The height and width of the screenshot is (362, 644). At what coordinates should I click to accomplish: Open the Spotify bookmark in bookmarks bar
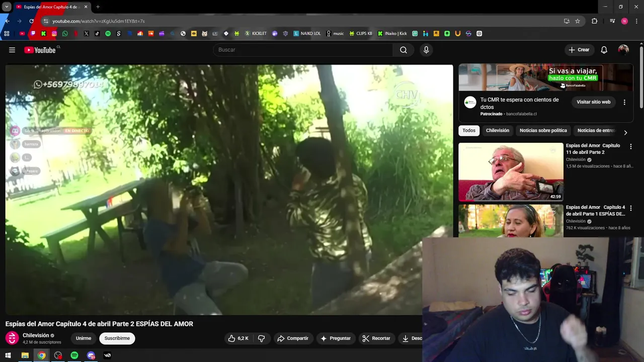click(x=108, y=34)
